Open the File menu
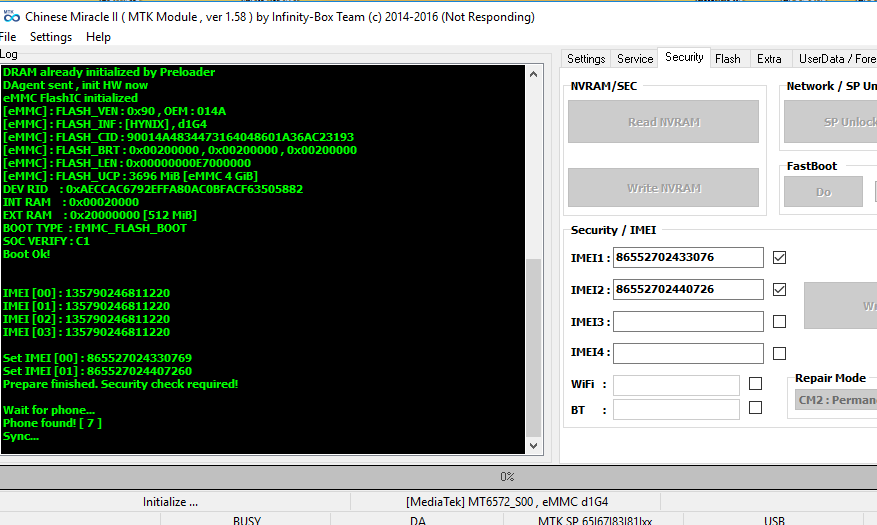The image size is (877, 525). click(x=8, y=37)
